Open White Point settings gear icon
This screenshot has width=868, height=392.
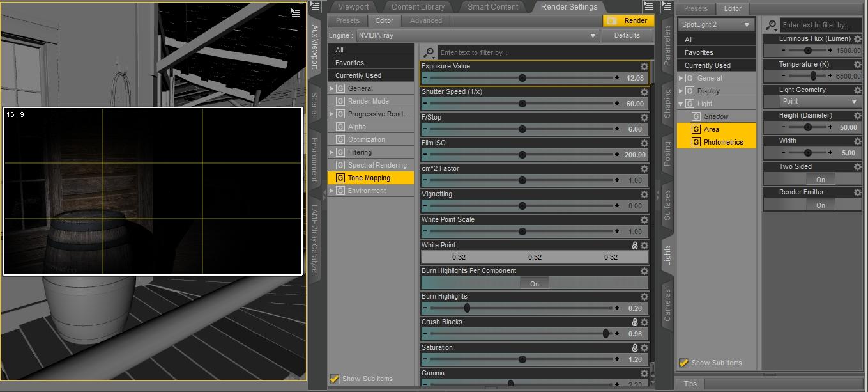644,246
